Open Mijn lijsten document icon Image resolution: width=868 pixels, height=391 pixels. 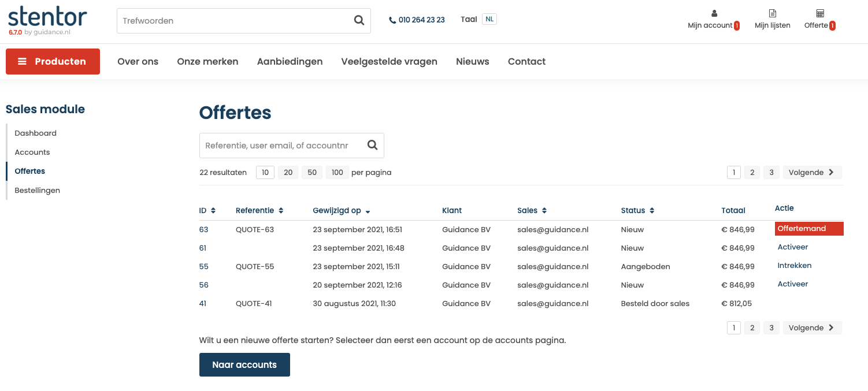(x=772, y=13)
